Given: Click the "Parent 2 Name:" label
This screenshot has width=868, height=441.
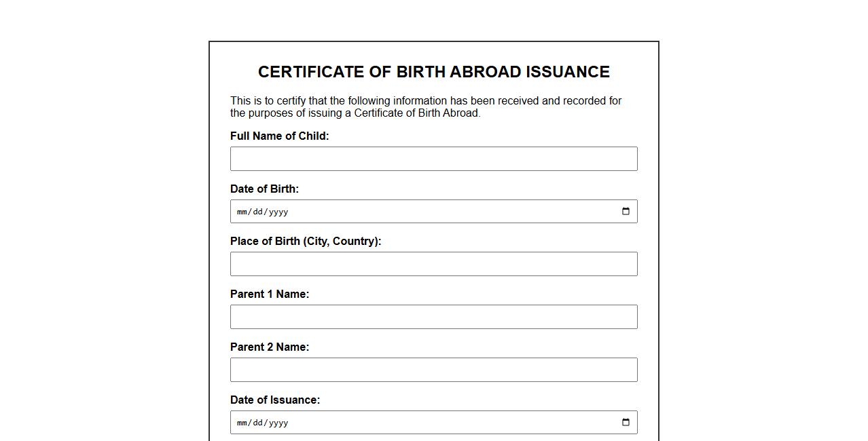Looking at the screenshot, I should point(270,347).
